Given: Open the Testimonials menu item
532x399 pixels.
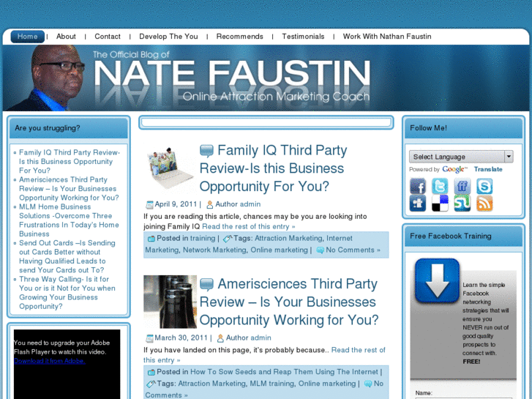Looking at the screenshot, I should pos(303,37).
